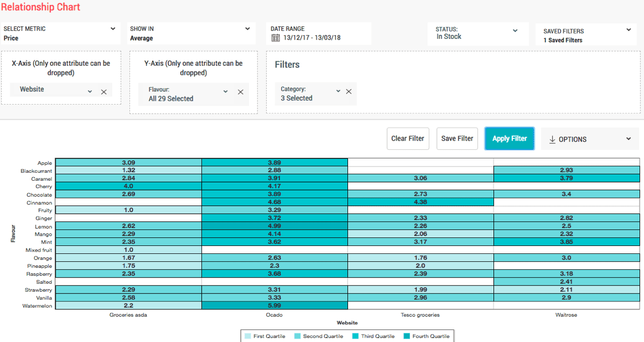Click the Groceries asda Watermelon cell 2.2

click(129, 305)
